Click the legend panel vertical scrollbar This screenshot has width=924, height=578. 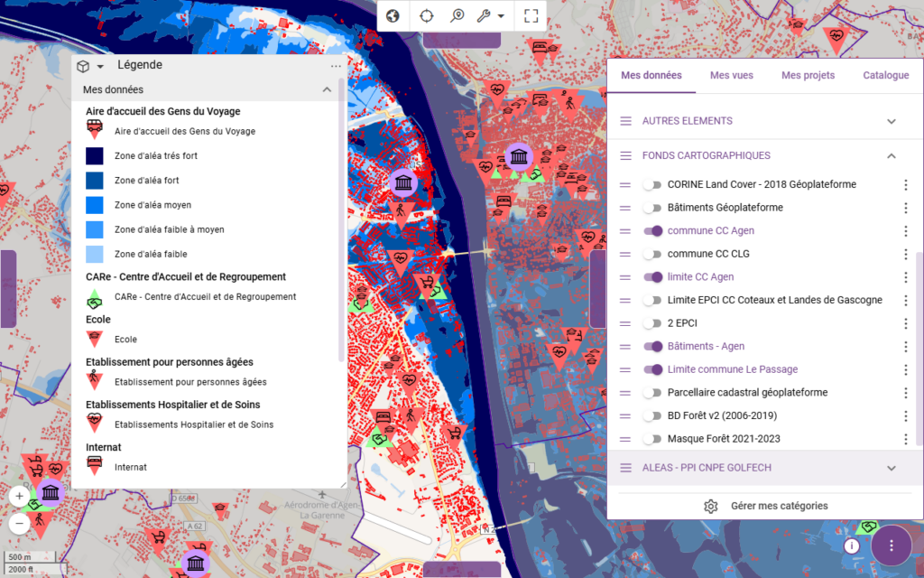(x=341, y=219)
